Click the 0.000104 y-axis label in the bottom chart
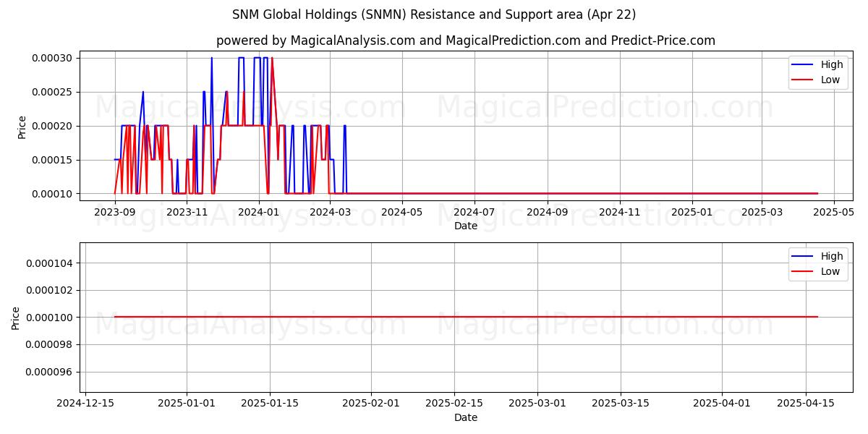This screenshot has height=434, width=868. 48,263
